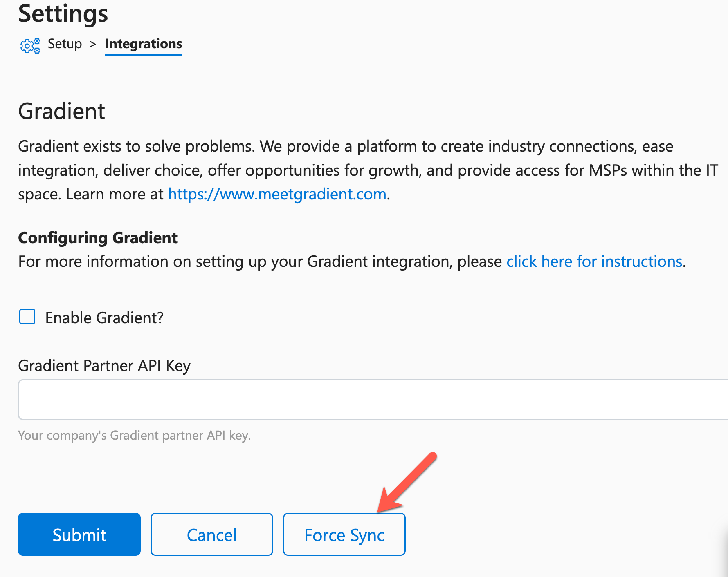Follow the click here for instructions link
Viewport: 728px width, 577px height.
tap(595, 262)
